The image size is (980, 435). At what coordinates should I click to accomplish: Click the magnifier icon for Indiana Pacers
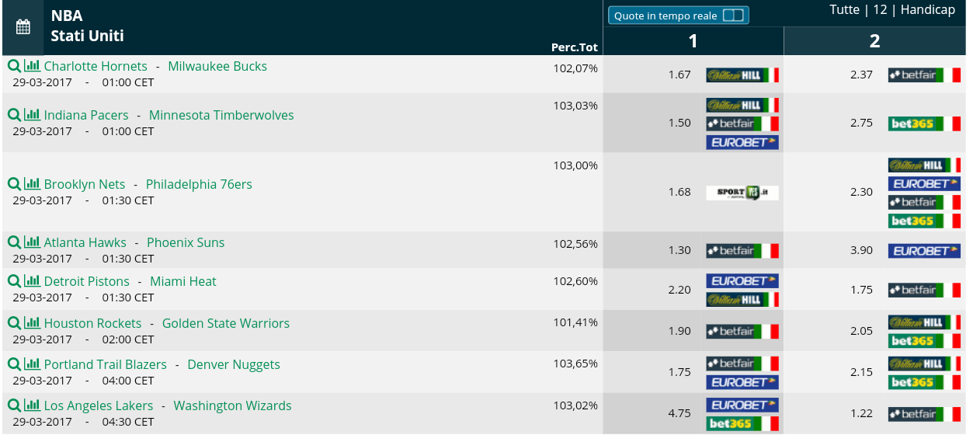(x=14, y=115)
